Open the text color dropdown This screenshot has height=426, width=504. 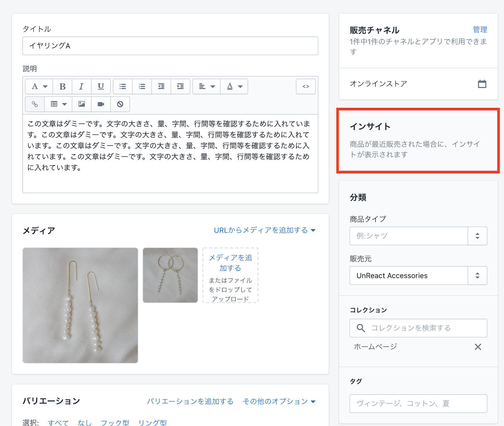234,86
